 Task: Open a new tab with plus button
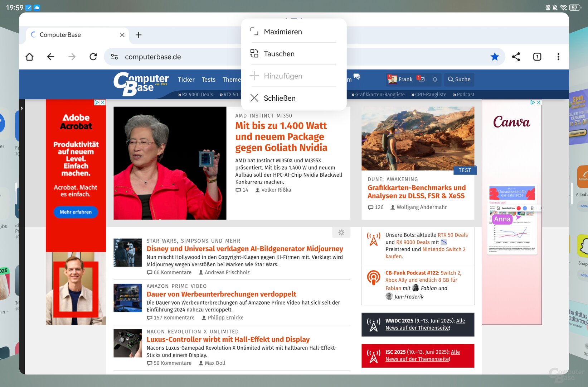click(x=139, y=35)
